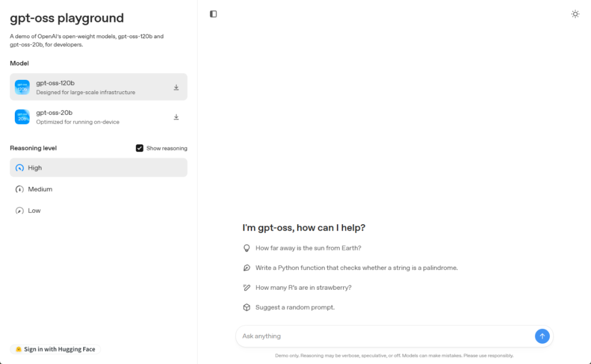Image resolution: width=591 pixels, height=364 pixels.
Task: Set reasoning level to Medium
Action: point(99,189)
